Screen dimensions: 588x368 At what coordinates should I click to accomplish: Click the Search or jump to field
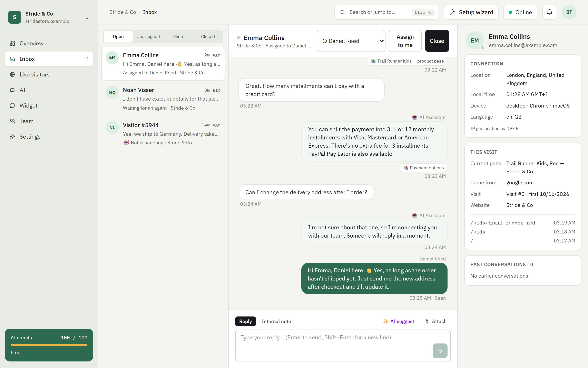(x=386, y=12)
